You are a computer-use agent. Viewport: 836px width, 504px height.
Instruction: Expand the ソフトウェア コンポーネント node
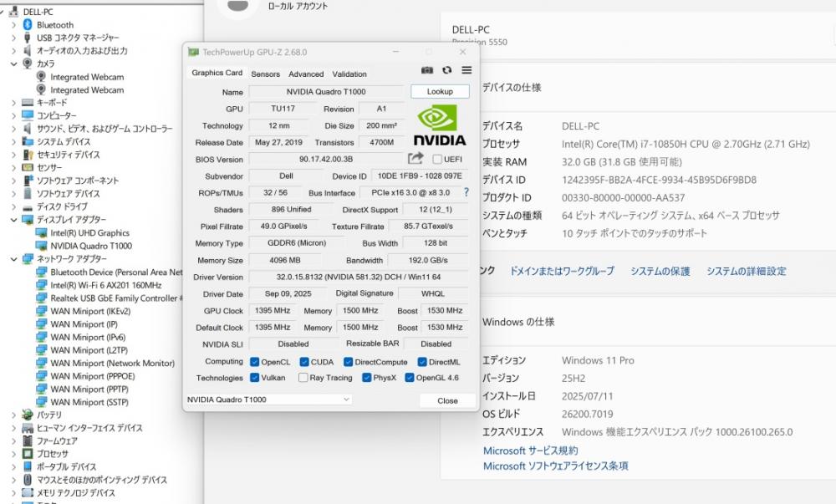[x=14, y=181]
